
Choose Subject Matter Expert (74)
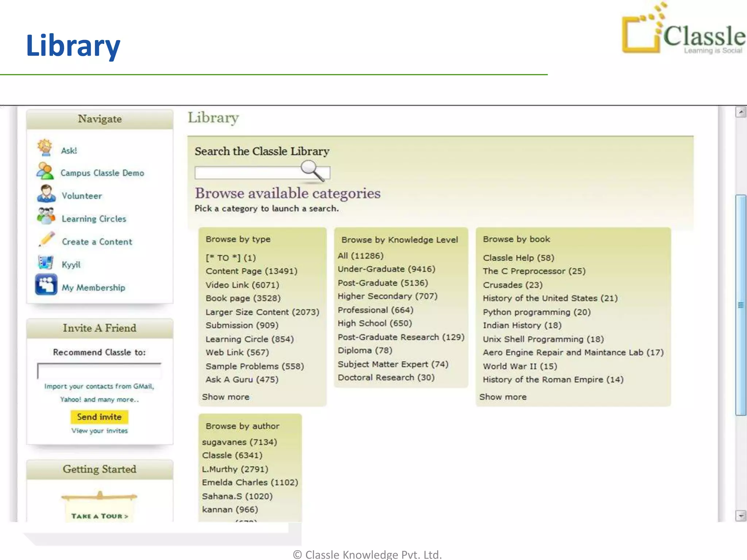[393, 364]
